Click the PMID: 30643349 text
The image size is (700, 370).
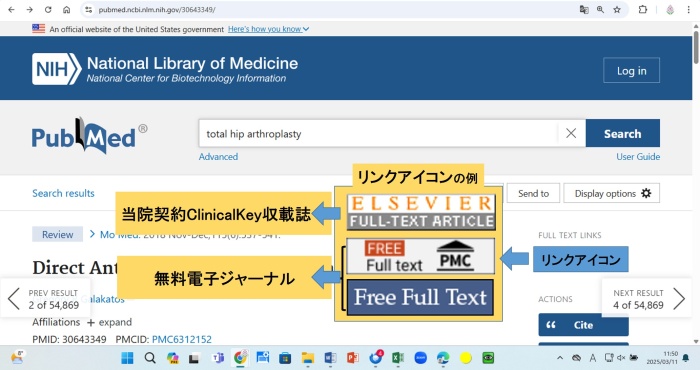pos(69,339)
